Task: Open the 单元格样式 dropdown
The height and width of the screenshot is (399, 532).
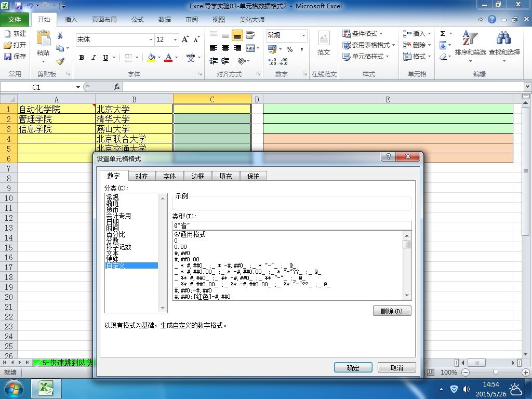Action: tap(365, 56)
